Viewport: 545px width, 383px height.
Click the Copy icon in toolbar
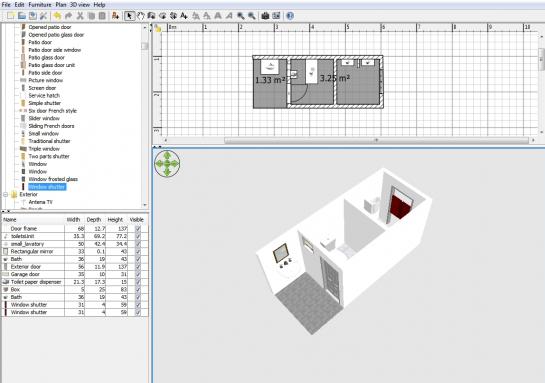point(91,16)
